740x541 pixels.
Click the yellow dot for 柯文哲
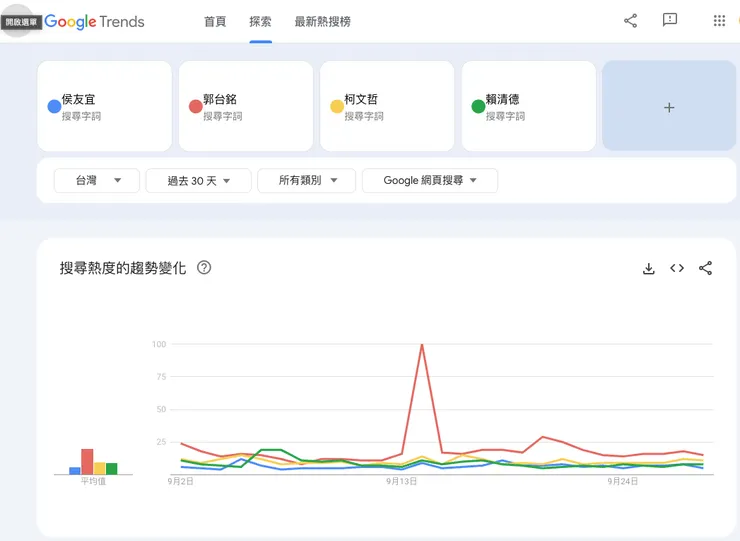pyautogui.click(x=336, y=106)
